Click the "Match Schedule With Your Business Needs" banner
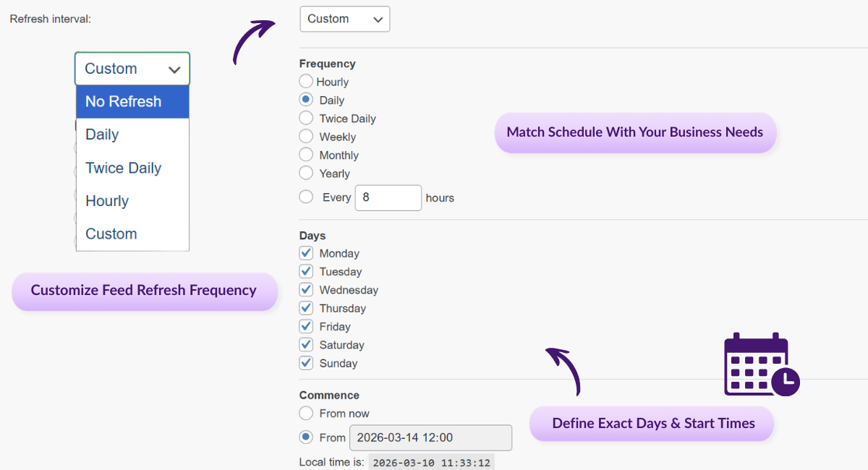Image resolution: width=868 pixels, height=470 pixels. click(635, 133)
